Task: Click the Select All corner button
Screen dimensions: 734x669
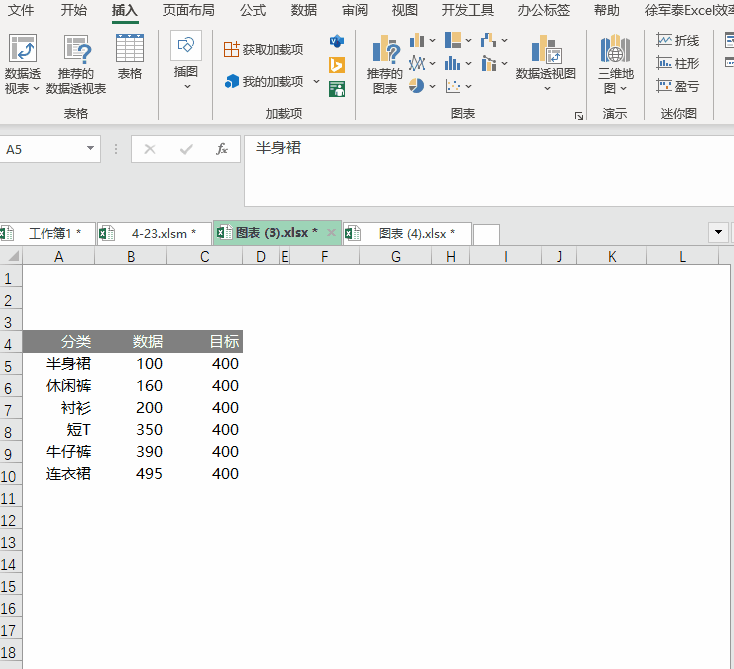Action: point(11,256)
